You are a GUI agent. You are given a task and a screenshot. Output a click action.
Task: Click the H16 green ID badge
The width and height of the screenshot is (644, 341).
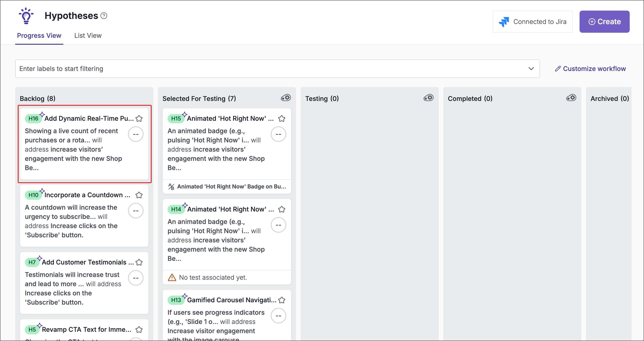(x=33, y=119)
